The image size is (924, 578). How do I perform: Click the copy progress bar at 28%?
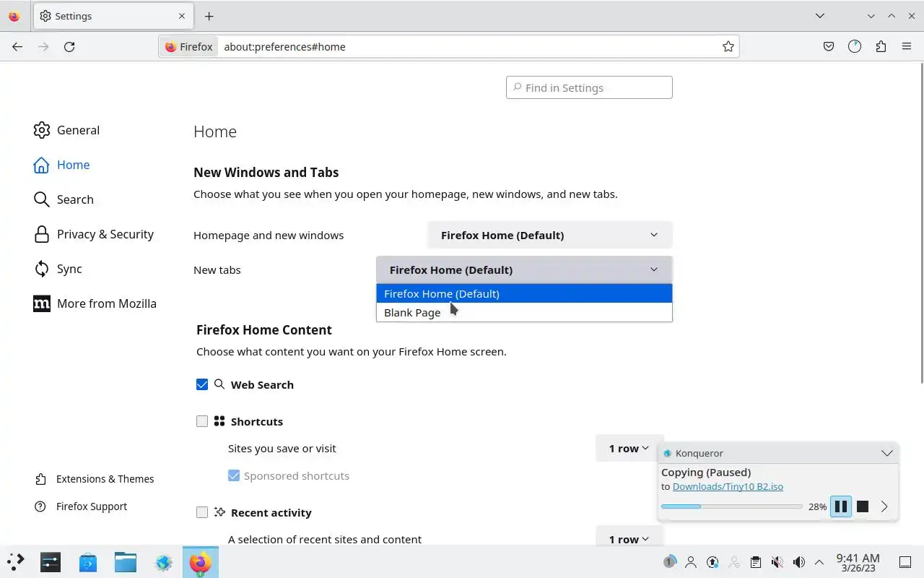coord(731,506)
